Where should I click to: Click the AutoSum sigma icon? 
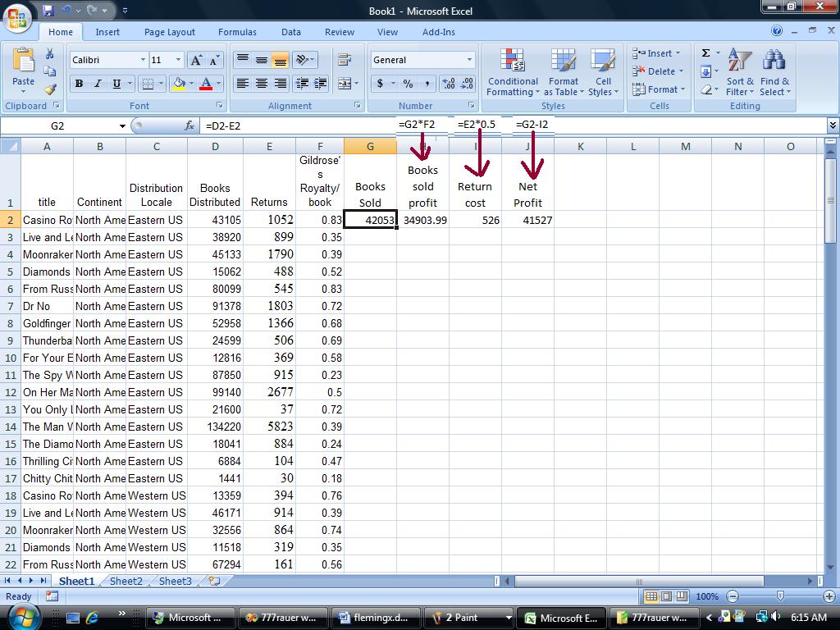(706, 53)
